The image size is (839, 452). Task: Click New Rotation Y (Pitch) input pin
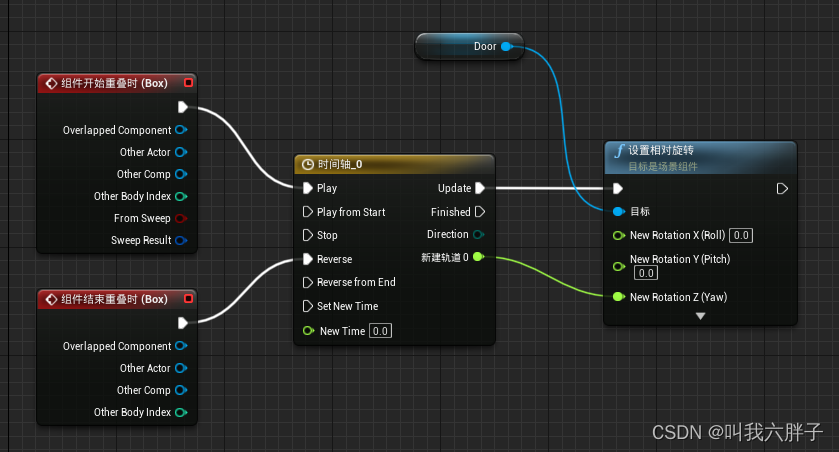[619, 266]
